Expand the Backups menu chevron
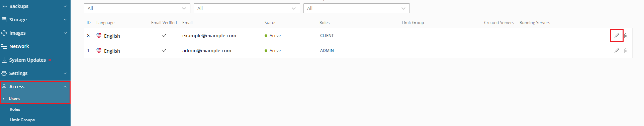The height and width of the screenshot is (126, 644). coord(65,6)
